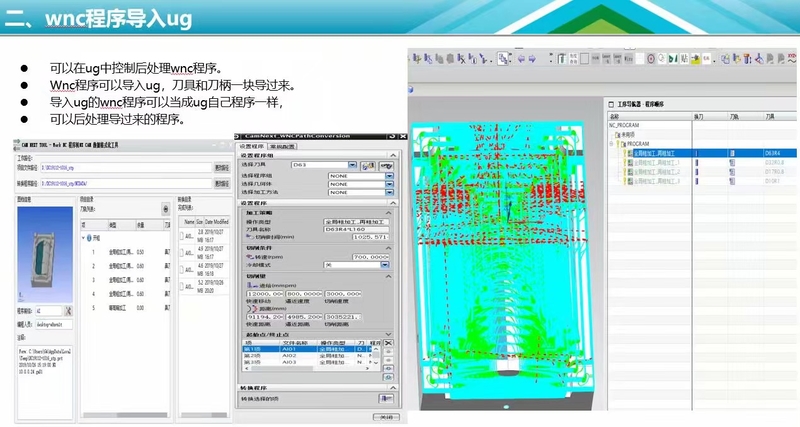Click the wrench tool icon beside the version field

[x=68, y=311]
